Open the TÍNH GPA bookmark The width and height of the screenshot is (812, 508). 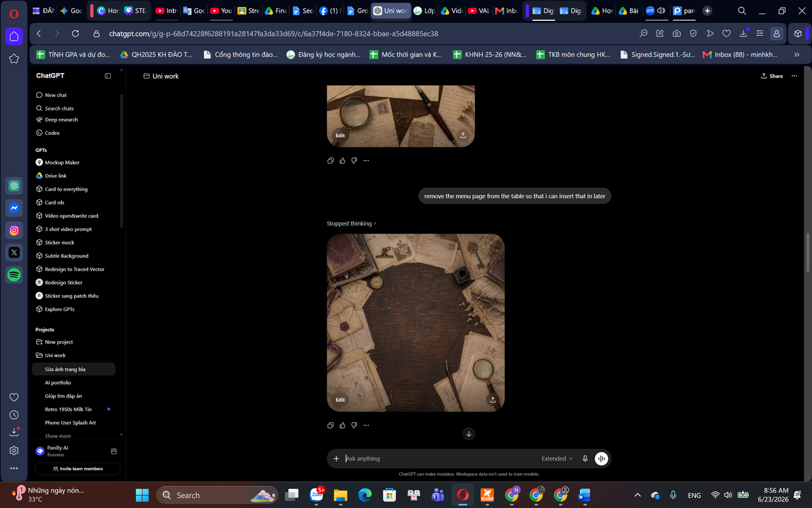point(73,55)
